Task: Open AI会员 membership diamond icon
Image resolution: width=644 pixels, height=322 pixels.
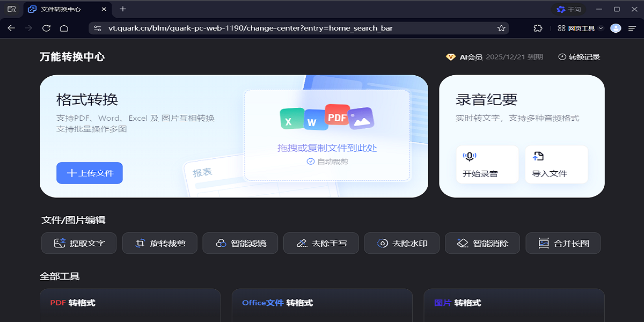Action: [x=451, y=57]
